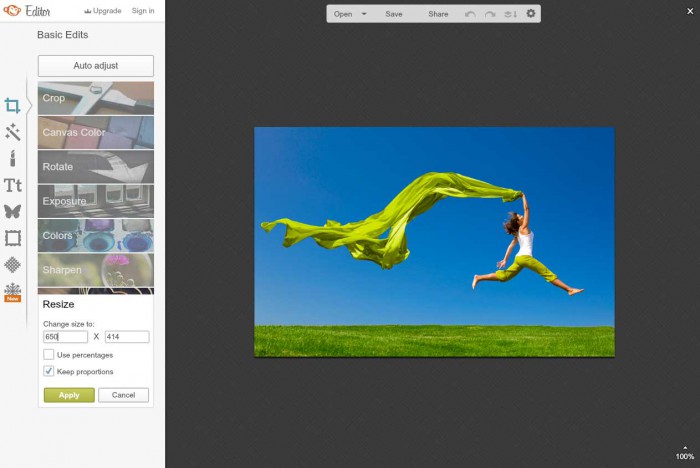Uncheck the Keep proportions checkbox
700x468 pixels.
point(49,371)
